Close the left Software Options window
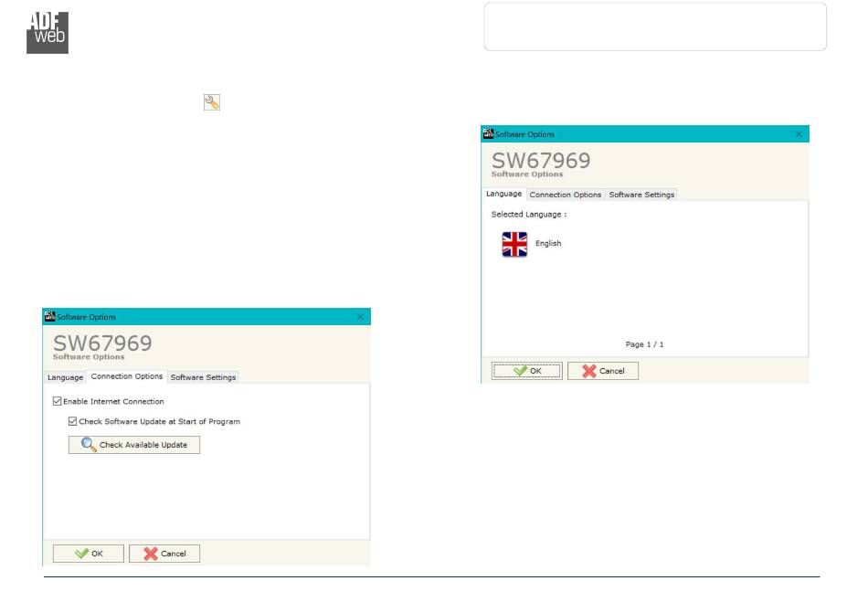Screen dimensions: 868x602 360,316
